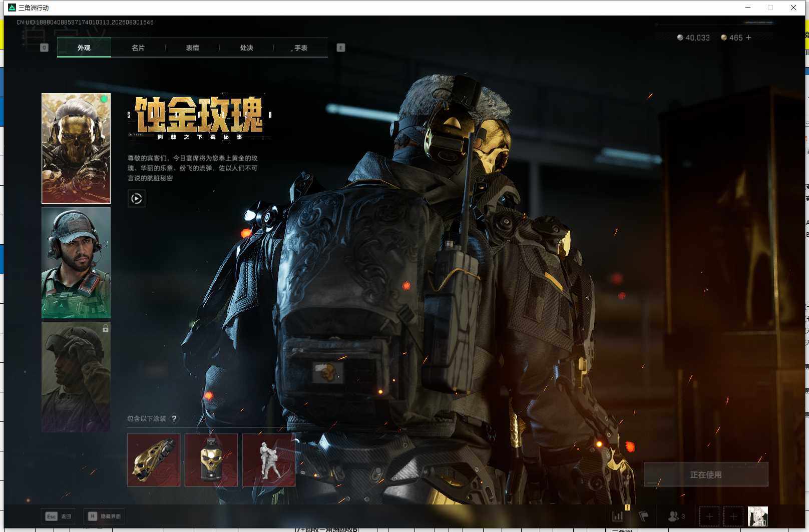Click the H hide interface button
Image resolution: width=809 pixels, height=532 pixels.
105,516
